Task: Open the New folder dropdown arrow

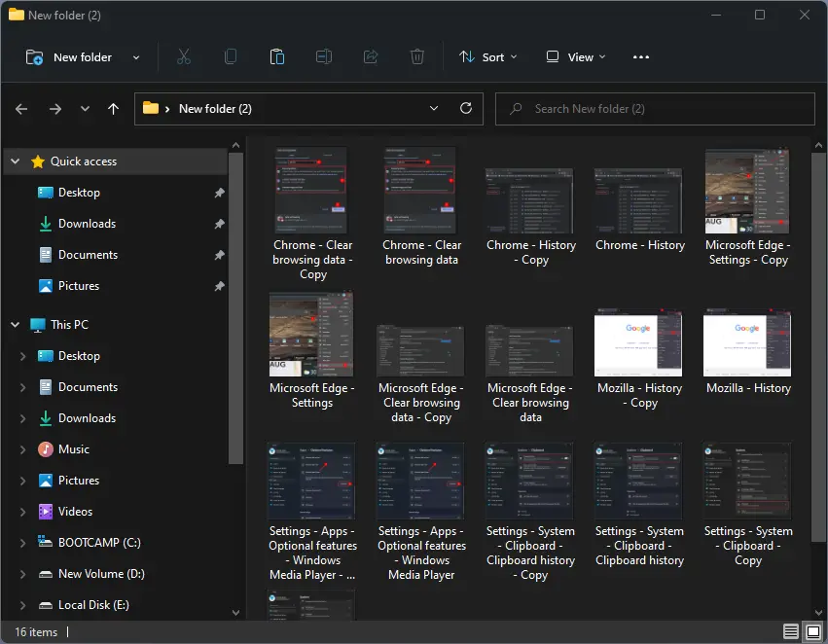Action: click(x=136, y=57)
